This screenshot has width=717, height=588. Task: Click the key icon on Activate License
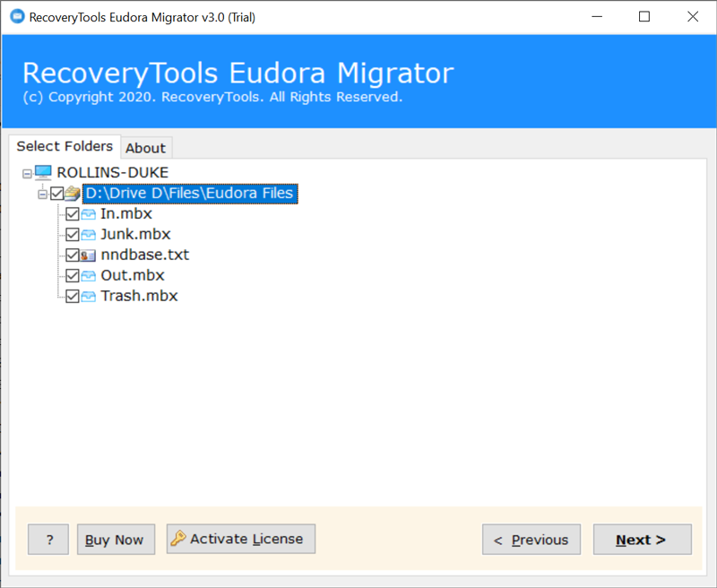[x=177, y=538]
